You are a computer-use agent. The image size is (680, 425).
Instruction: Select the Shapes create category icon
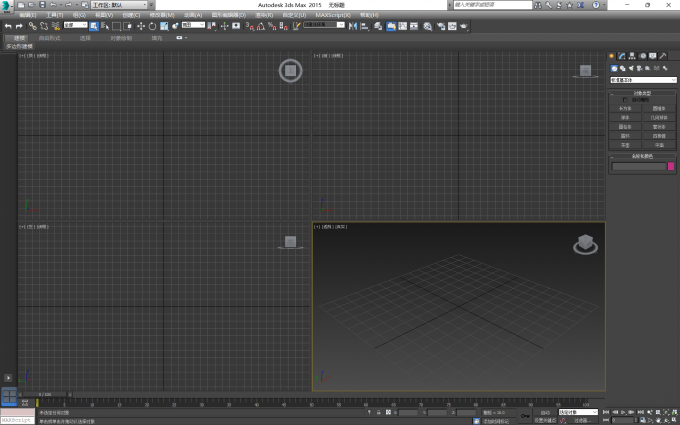pos(623,68)
